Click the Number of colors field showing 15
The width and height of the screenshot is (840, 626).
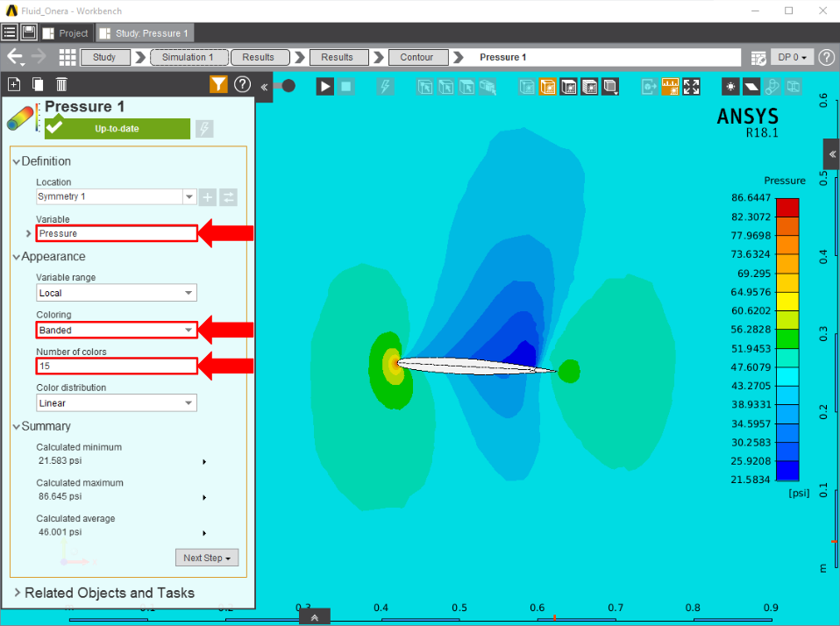(117, 366)
